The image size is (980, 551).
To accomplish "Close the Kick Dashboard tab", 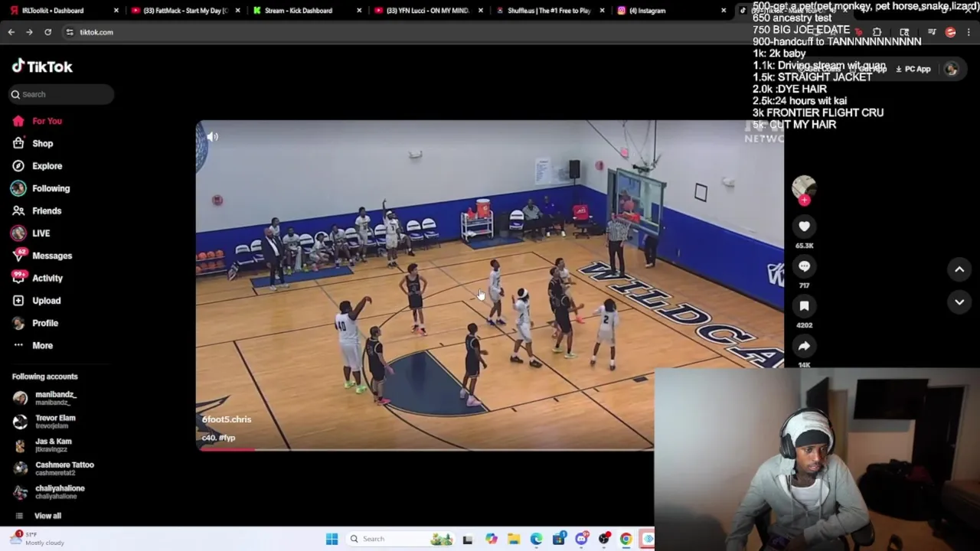I will (359, 11).
